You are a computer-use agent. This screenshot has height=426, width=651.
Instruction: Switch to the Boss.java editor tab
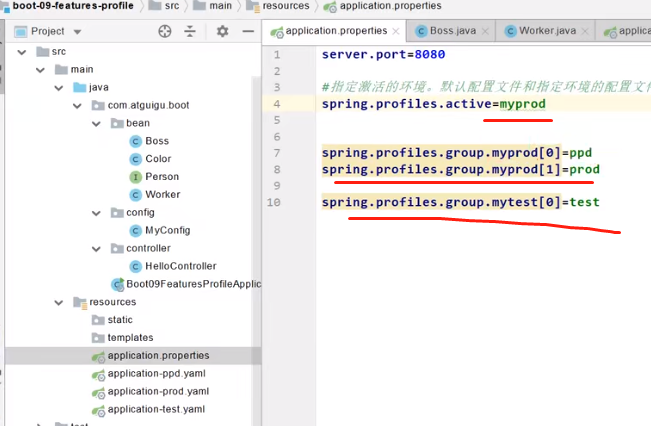click(x=453, y=31)
